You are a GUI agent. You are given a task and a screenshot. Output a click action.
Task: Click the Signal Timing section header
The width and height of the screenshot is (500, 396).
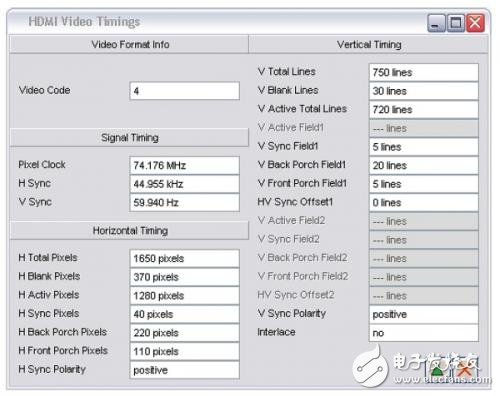pos(130,138)
